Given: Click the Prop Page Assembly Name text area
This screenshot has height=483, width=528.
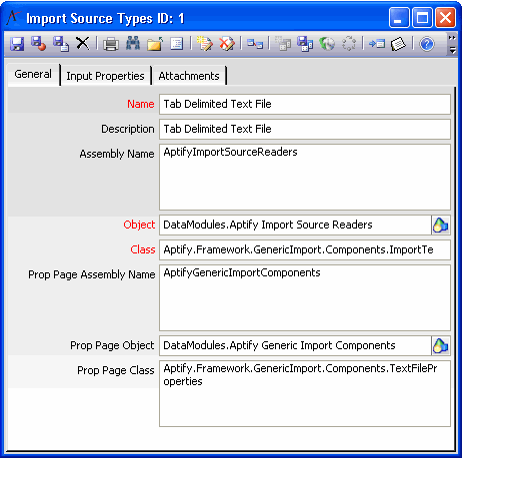Looking at the screenshot, I should [x=305, y=298].
